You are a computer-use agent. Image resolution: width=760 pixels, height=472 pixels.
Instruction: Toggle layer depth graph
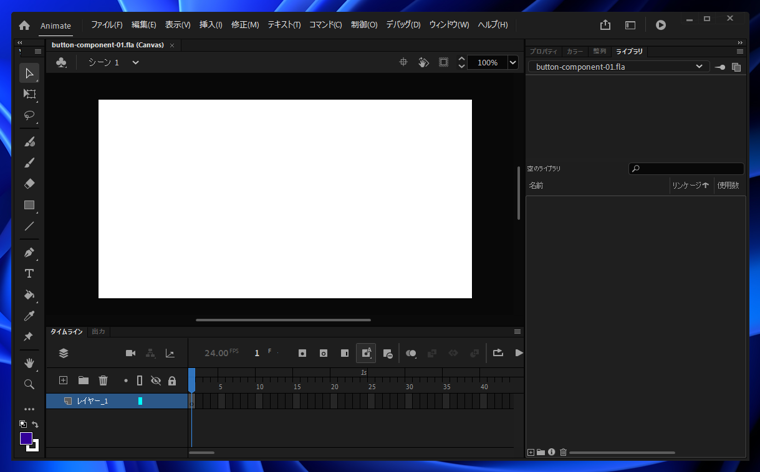coord(170,353)
